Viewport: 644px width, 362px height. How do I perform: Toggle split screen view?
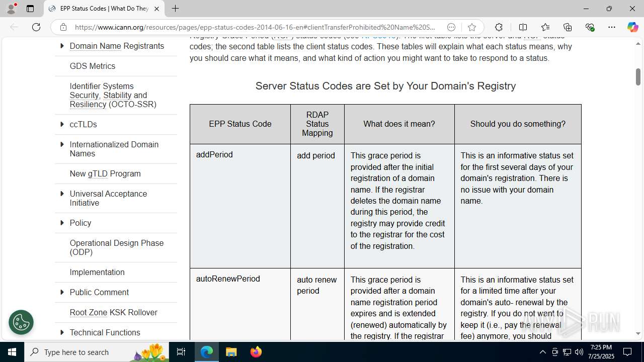point(523,27)
